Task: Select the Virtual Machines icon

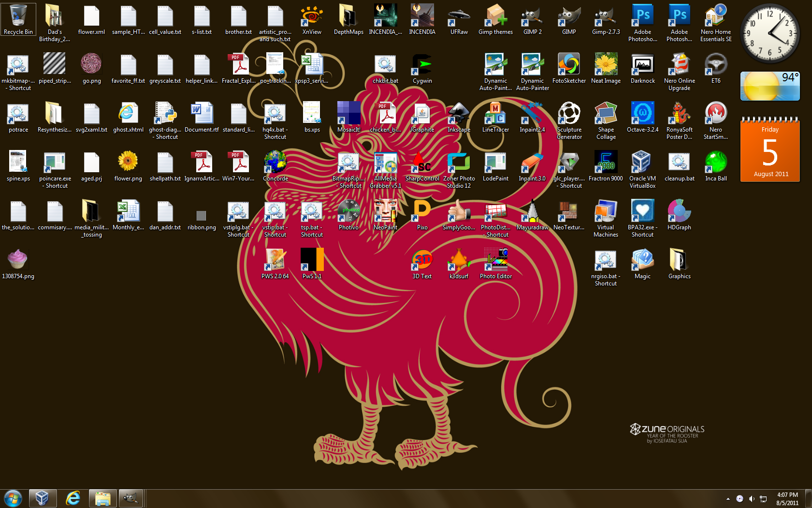Action: [x=606, y=218]
